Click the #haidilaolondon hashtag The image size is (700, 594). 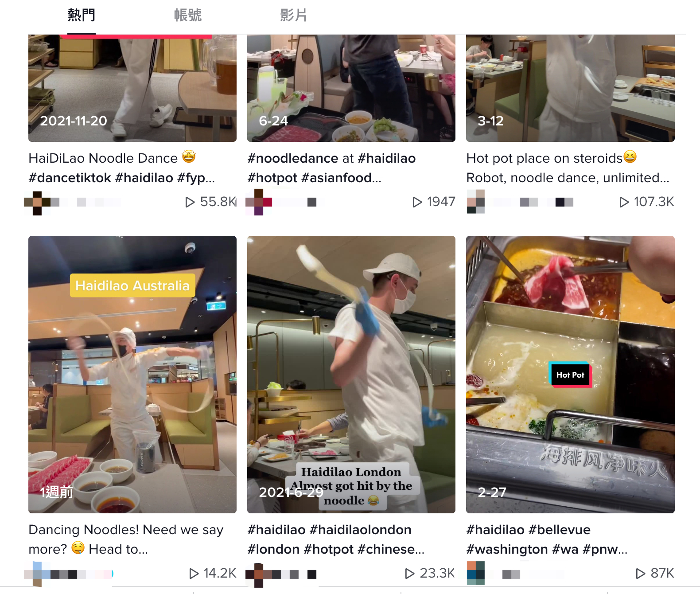(361, 530)
